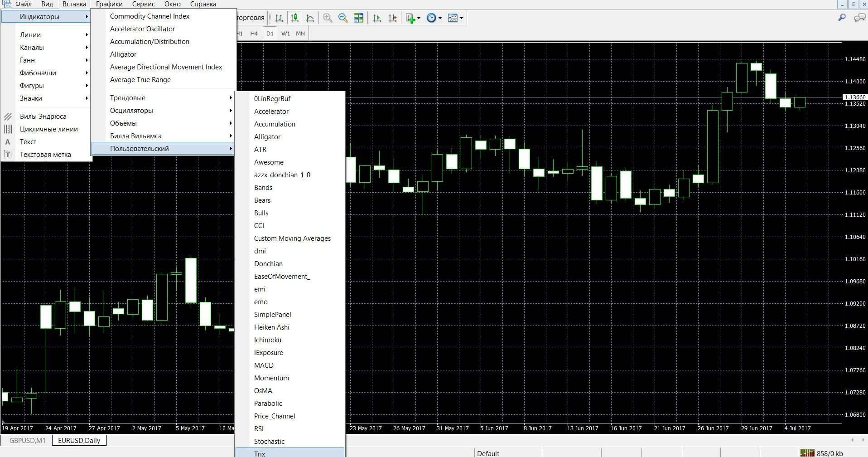Screen dimensions: 868x457
Task: Switch chart to bar chart mode
Action: pyautogui.click(x=279, y=18)
